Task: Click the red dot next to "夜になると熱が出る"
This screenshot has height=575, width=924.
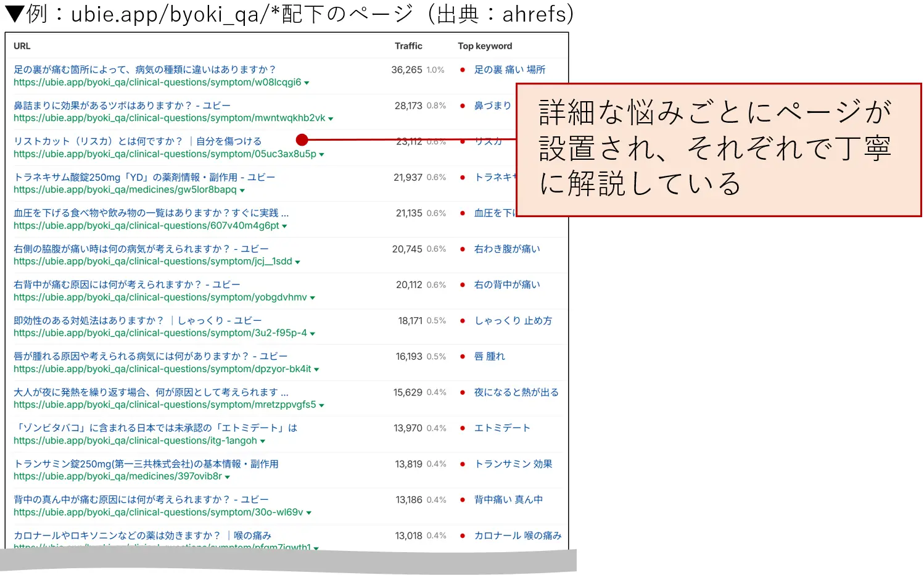Action: (463, 392)
